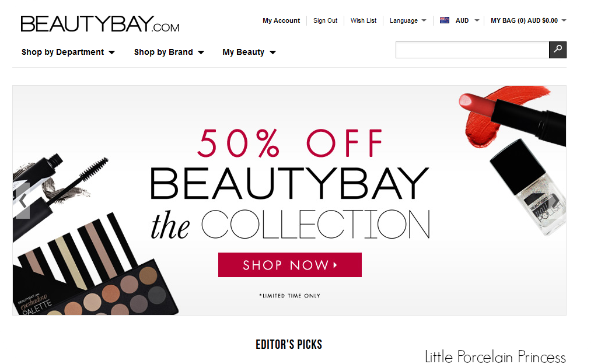Image resolution: width=594 pixels, height=364 pixels.
Task: Click the SHOP NOW banner button
Action: coord(290,265)
